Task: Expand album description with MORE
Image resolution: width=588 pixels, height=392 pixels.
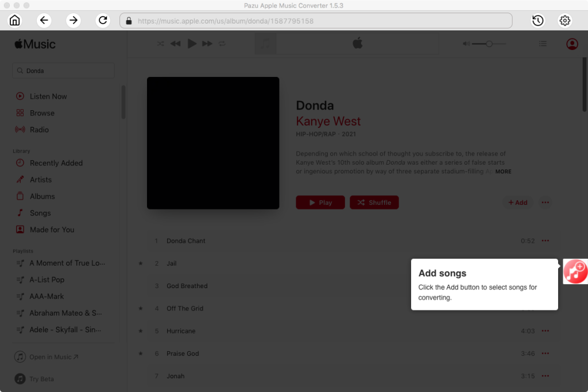Action: click(x=503, y=172)
